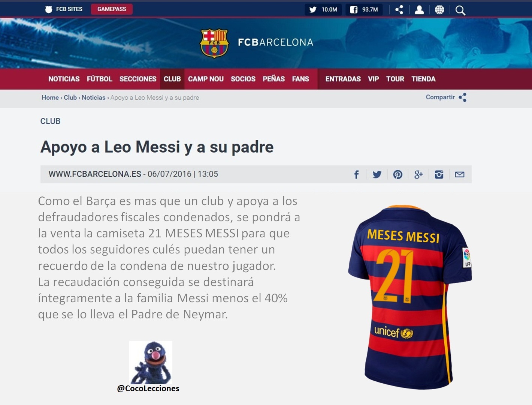This screenshot has width=532, height=405.
Task: Open Instagram icon in article bar
Action: (x=439, y=174)
